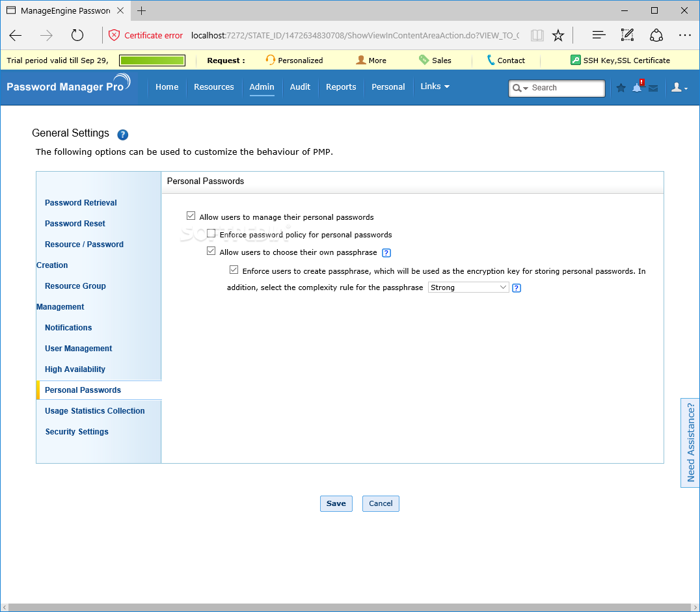Open Reading view book icon
This screenshot has height=612, width=700.
click(x=537, y=35)
